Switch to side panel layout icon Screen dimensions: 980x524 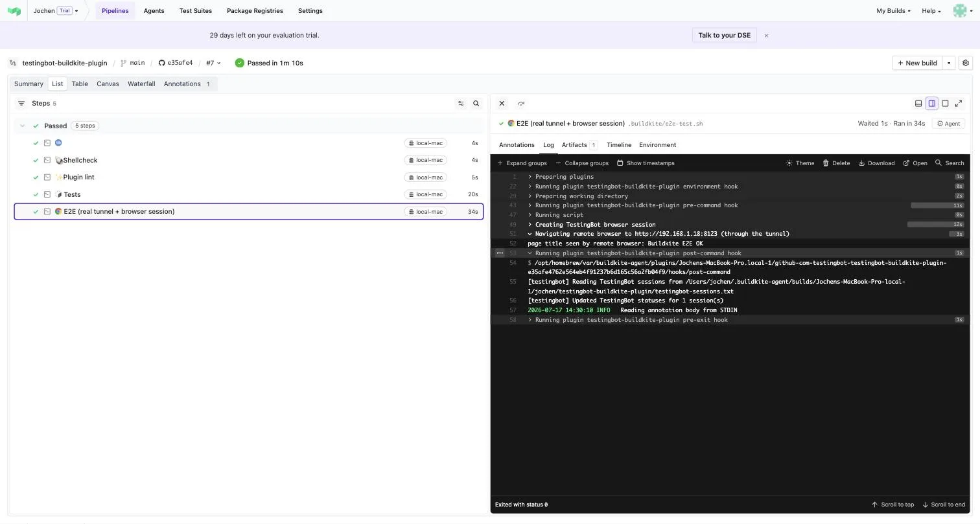click(932, 104)
